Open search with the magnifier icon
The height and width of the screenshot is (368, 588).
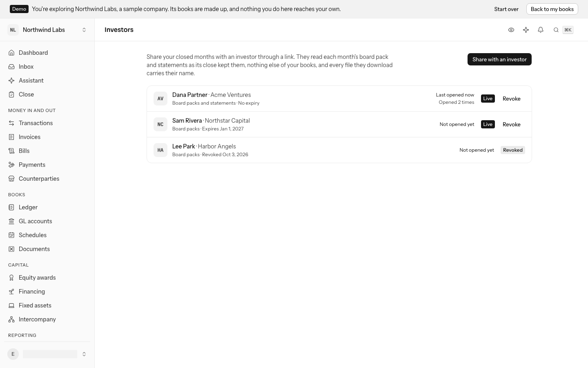pos(556,30)
